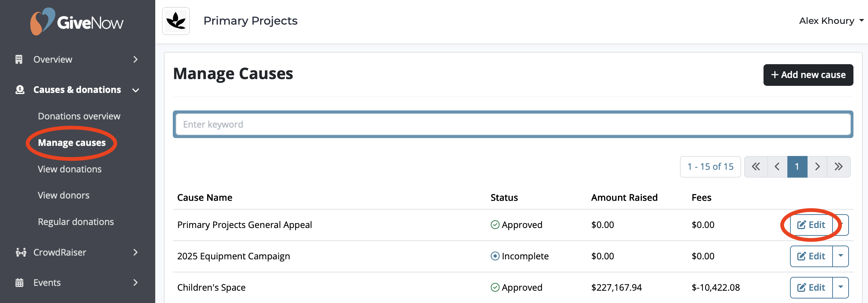This screenshot has width=868, height=303.
Task: Select View donors in sidebar
Action: 63,196
